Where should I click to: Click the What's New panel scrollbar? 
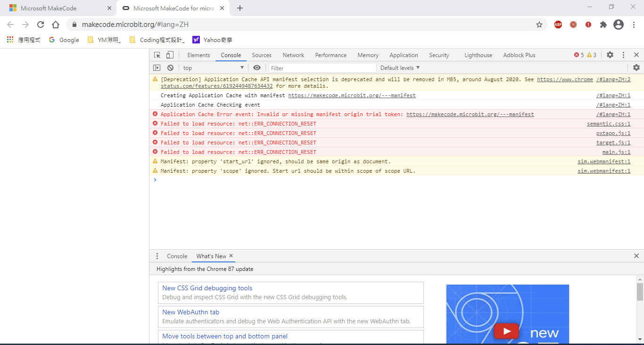click(x=640, y=292)
